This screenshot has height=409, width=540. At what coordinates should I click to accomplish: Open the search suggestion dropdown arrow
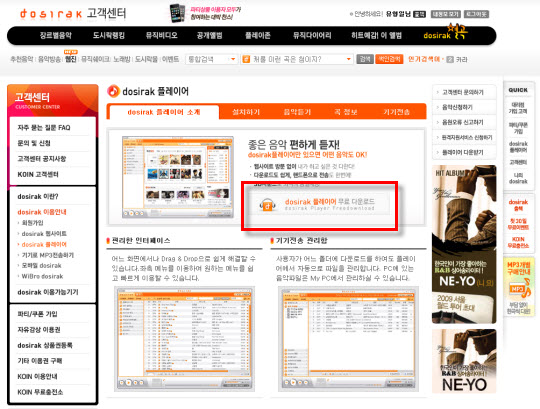[349, 59]
